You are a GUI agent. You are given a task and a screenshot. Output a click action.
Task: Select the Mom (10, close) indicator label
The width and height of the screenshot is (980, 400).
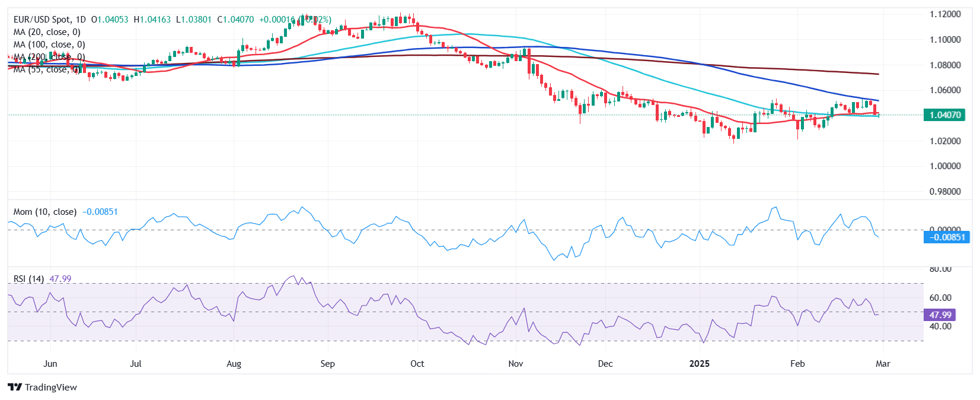point(45,211)
